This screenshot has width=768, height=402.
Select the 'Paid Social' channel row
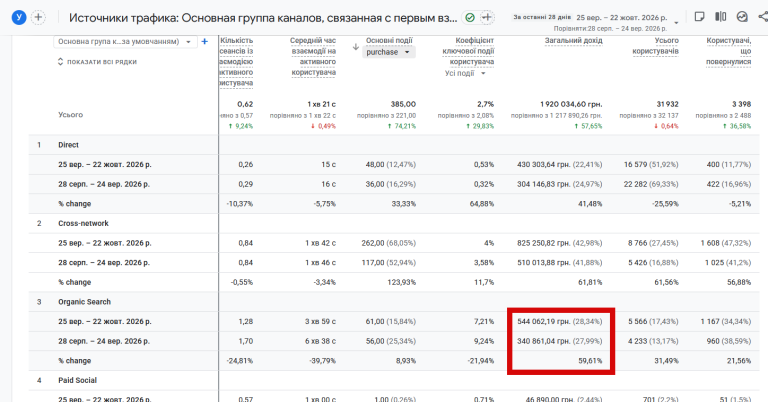tap(77, 380)
